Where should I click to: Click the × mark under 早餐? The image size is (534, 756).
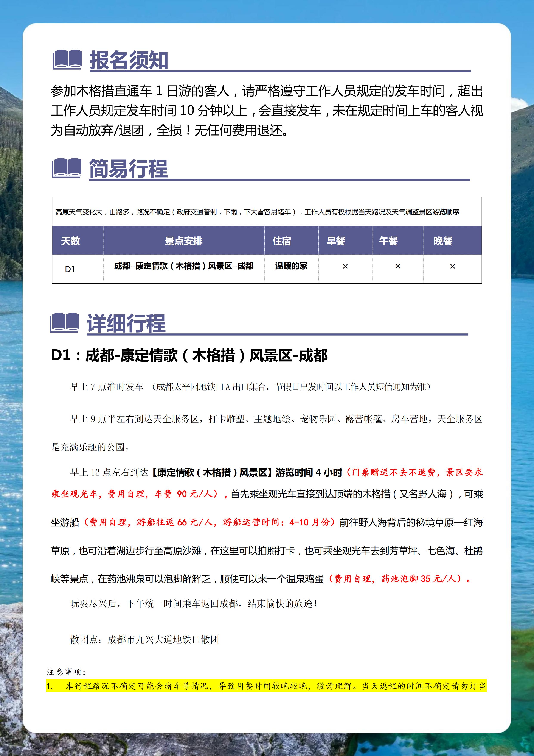point(345,266)
